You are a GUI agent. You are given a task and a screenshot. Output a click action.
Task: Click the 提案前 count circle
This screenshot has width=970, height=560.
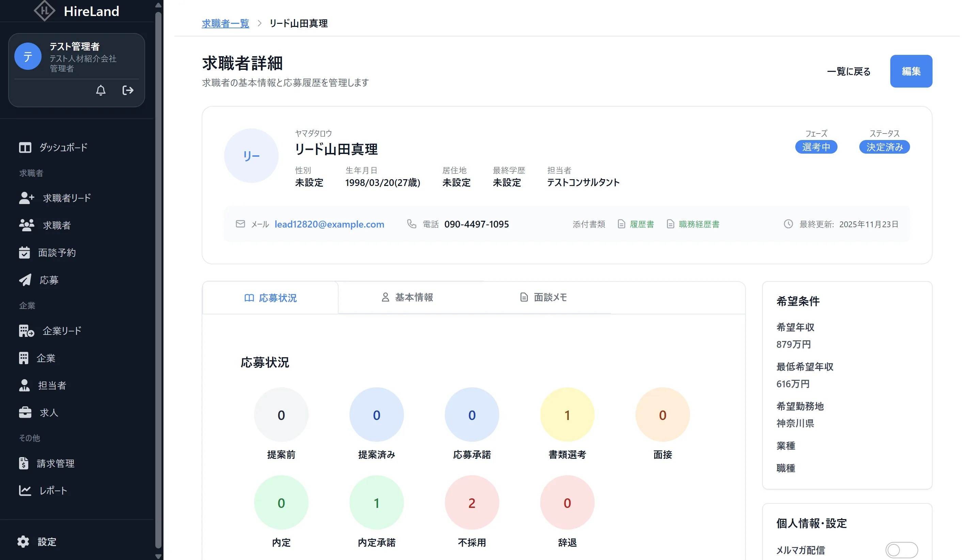pyautogui.click(x=281, y=415)
